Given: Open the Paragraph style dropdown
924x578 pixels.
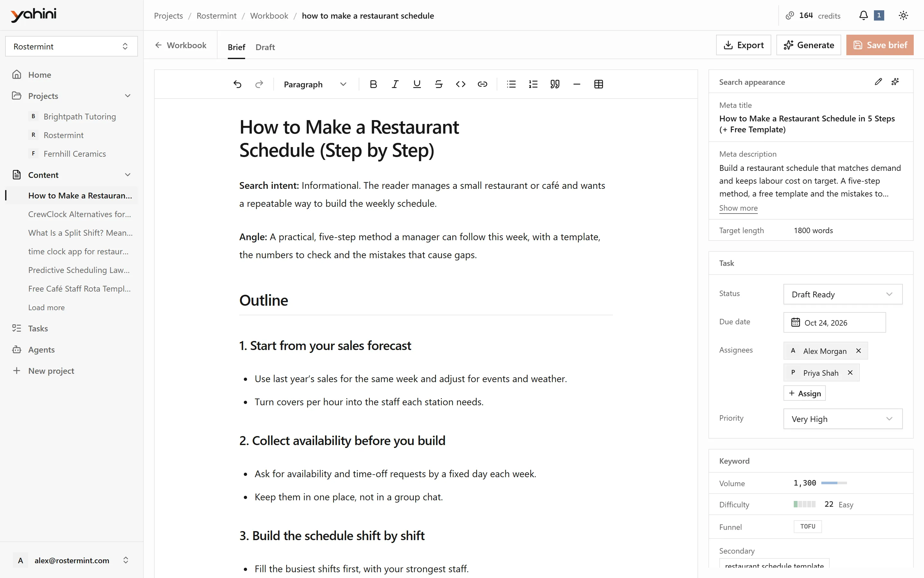Looking at the screenshot, I should pos(315,84).
